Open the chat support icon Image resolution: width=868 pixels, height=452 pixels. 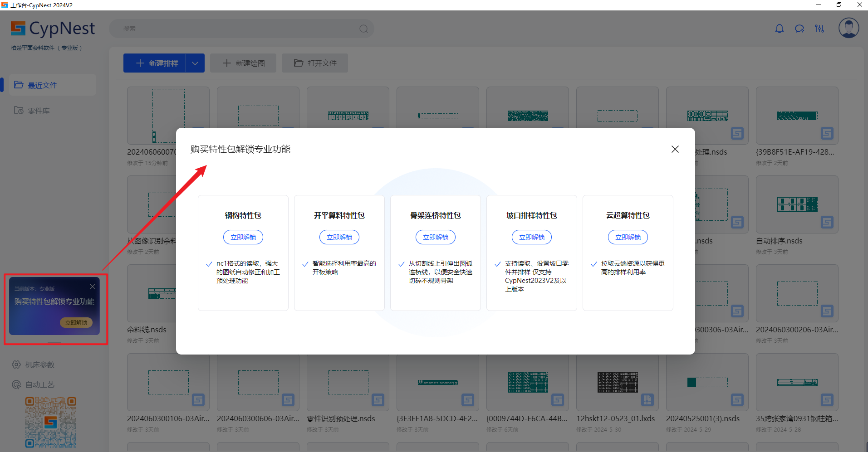(x=799, y=29)
